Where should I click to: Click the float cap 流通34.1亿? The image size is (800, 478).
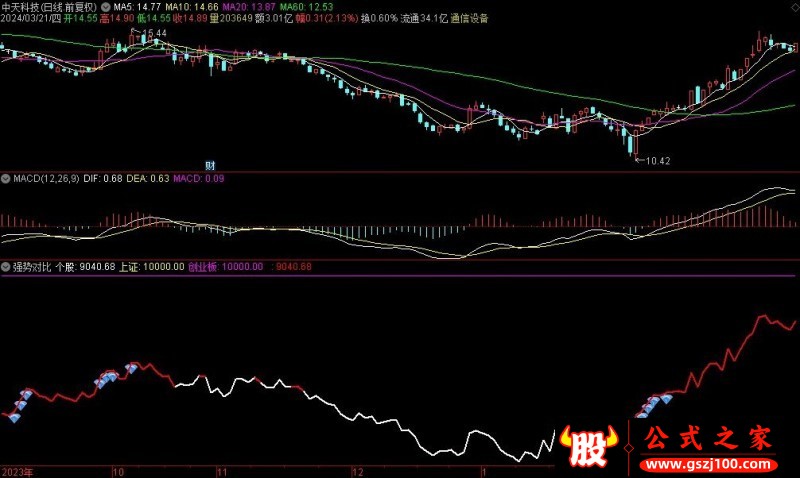[x=424, y=18]
